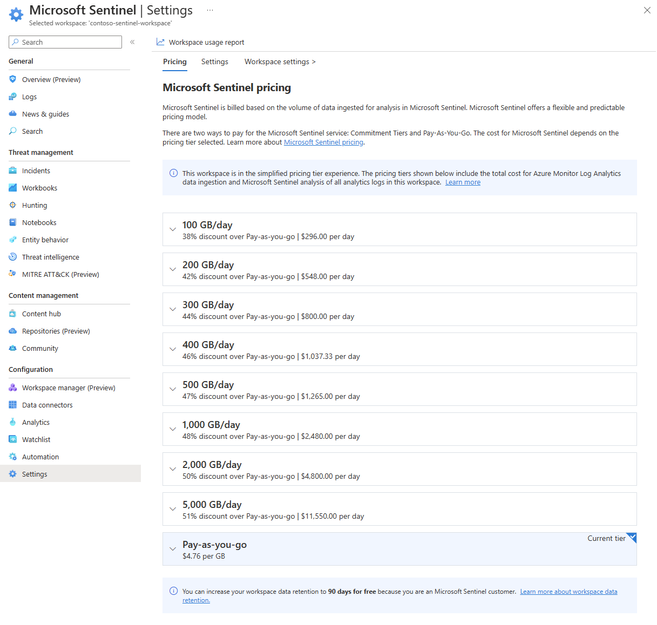
Task: Open Incidents via its briefcase icon
Action: 13,170
